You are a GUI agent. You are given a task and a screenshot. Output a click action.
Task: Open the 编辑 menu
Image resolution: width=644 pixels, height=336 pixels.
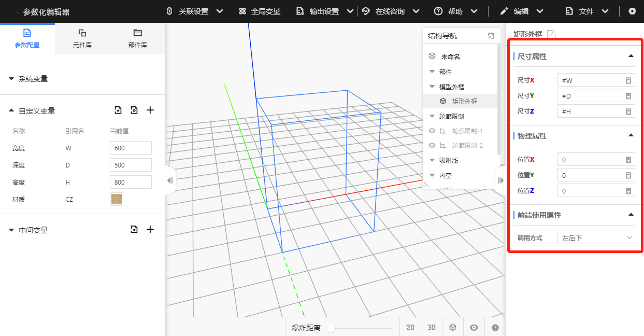point(522,11)
